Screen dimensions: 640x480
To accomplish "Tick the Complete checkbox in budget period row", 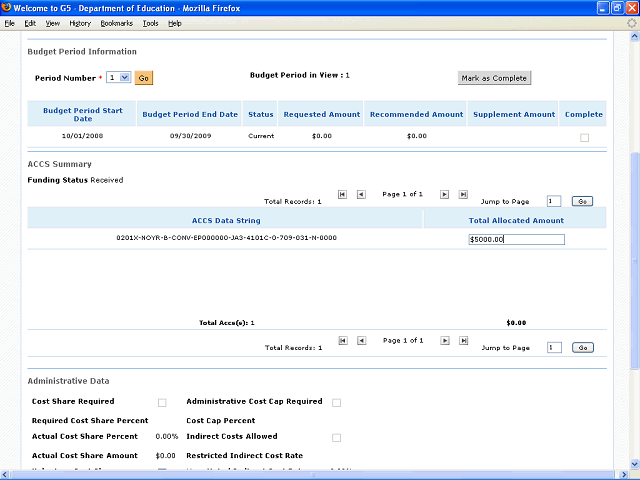I will [585, 138].
